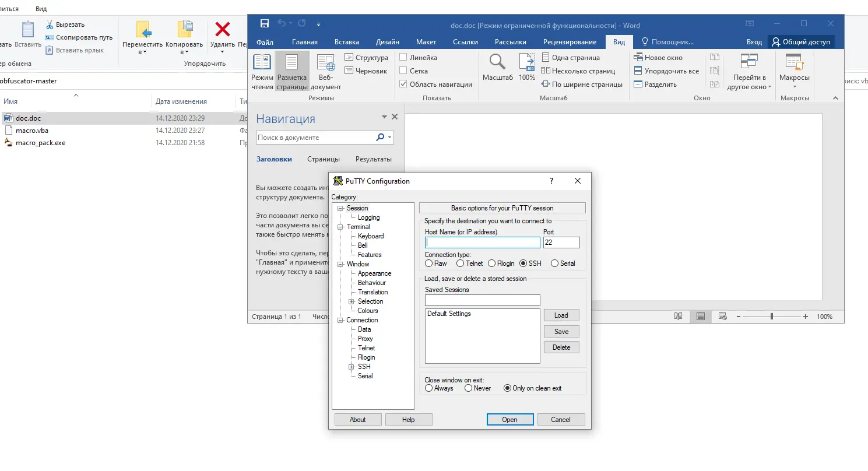The width and height of the screenshot is (868, 471).
Task: Select Rlogin connection type
Action: coord(492,263)
